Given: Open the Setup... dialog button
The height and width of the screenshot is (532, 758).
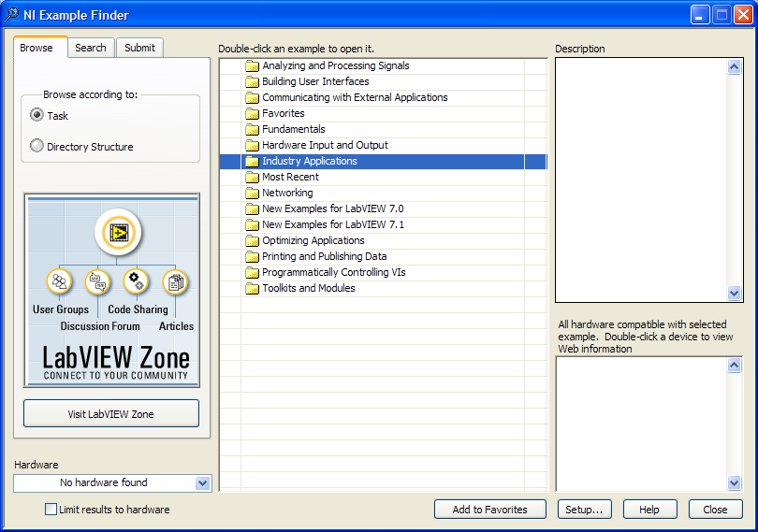Looking at the screenshot, I should [585, 510].
